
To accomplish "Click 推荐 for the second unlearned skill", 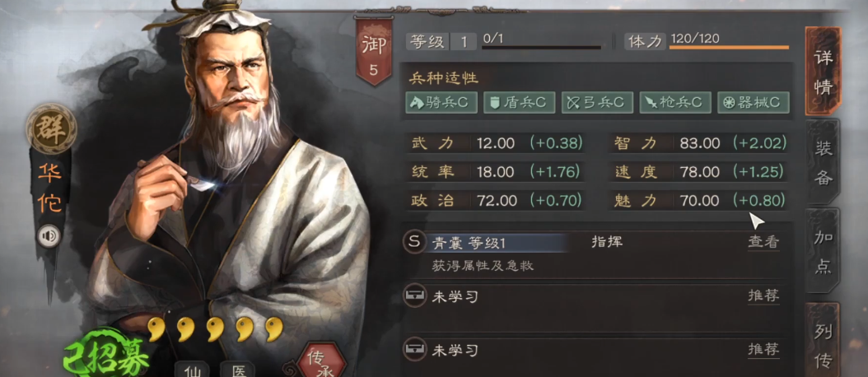I will [763, 349].
